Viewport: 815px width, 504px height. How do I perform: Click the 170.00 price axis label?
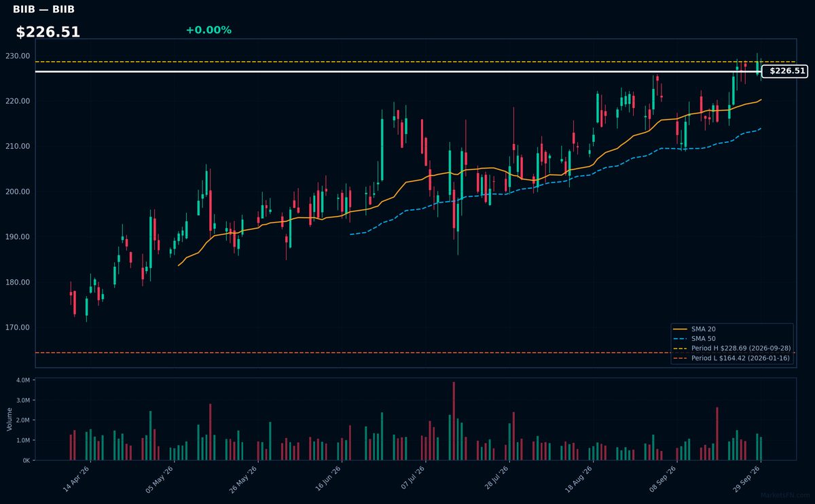[x=18, y=327]
